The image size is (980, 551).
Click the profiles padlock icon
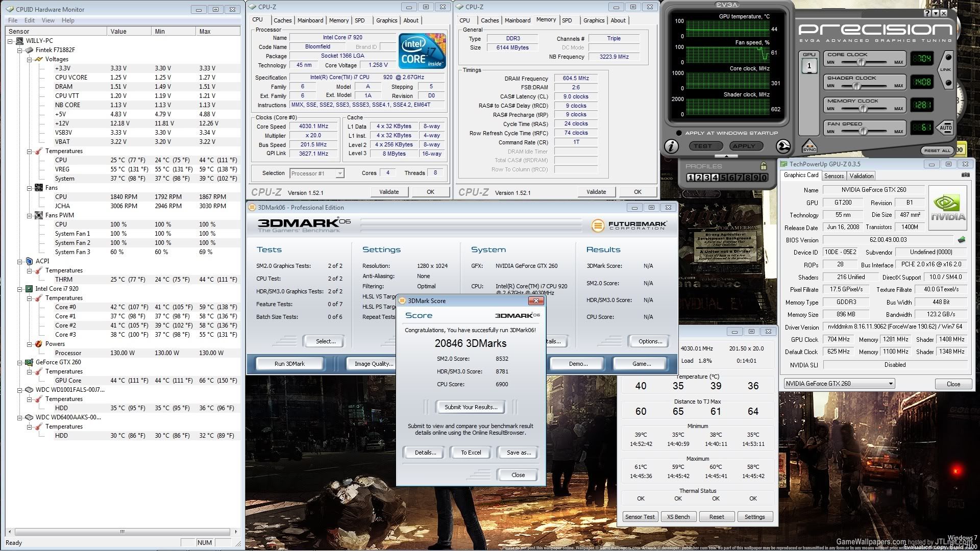click(x=764, y=166)
